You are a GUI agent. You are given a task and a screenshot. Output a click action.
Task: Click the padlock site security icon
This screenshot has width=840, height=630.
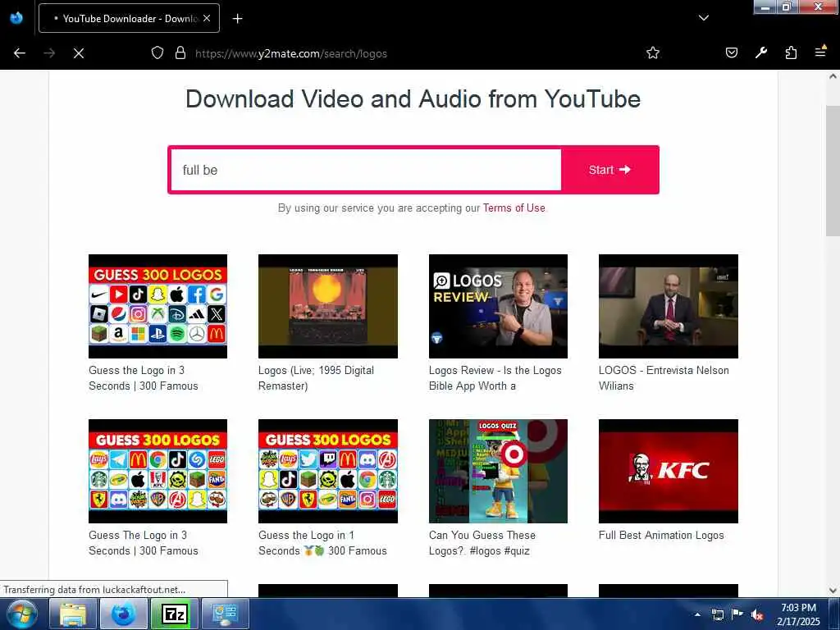[x=180, y=53]
